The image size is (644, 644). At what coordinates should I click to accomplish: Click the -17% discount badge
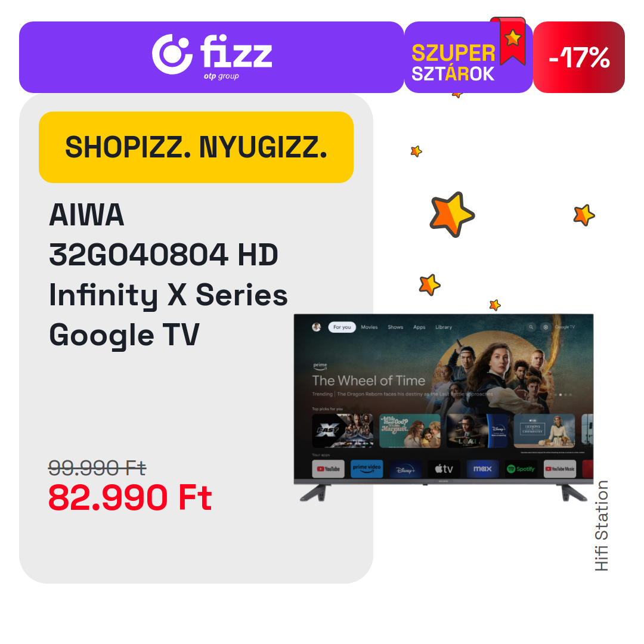click(579, 57)
